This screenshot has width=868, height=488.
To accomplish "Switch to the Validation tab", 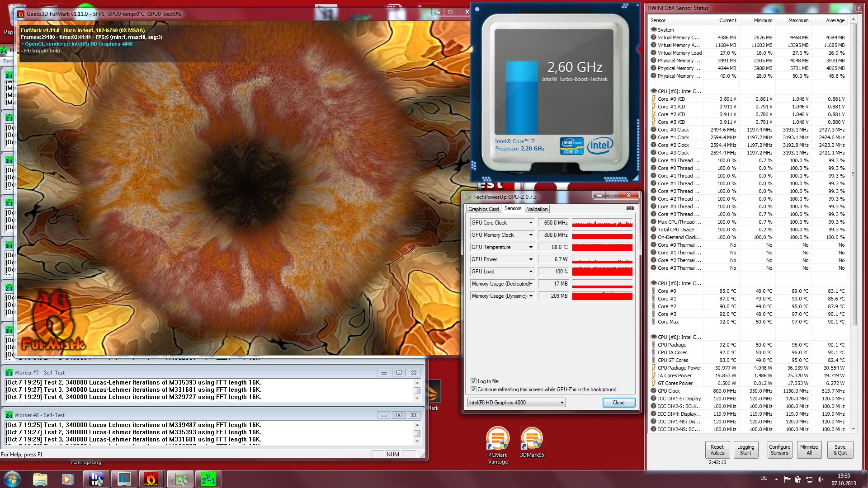I will point(537,209).
